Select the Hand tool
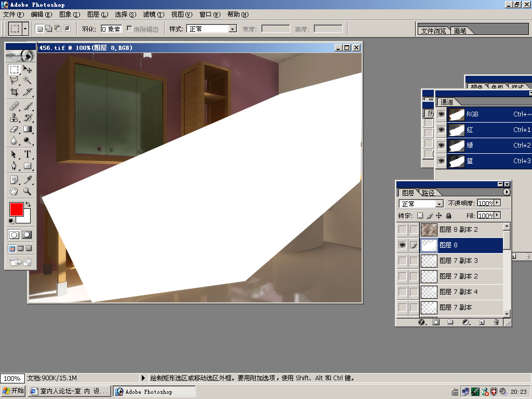The image size is (532, 399). pos(14,191)
